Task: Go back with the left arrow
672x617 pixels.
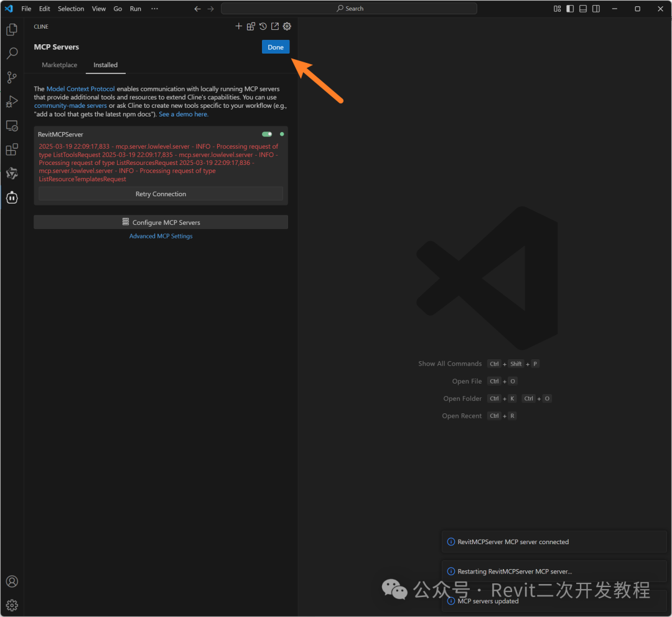Action: click(x=198, y=9)
